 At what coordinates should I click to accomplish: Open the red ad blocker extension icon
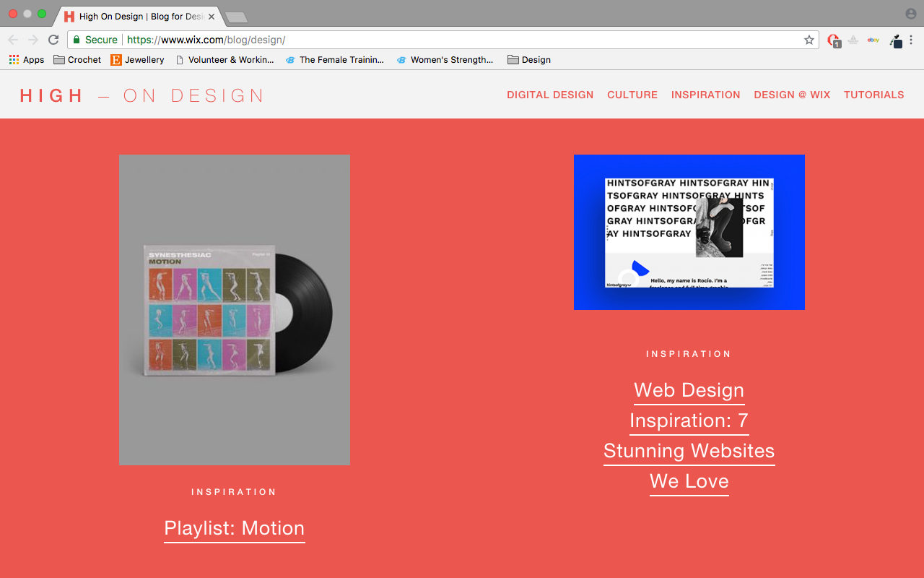point(834,40)
